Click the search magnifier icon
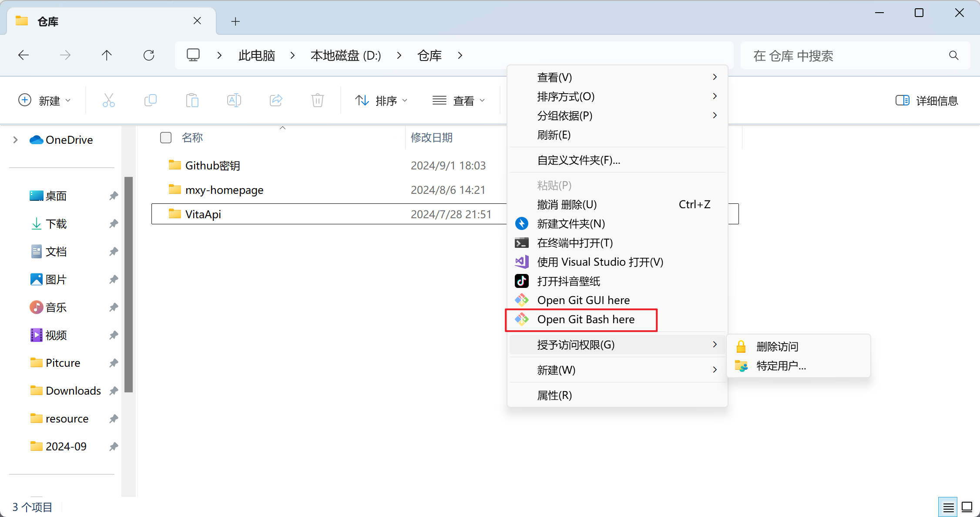The height and width of the screenshot is (517, 980). (954, 55)
